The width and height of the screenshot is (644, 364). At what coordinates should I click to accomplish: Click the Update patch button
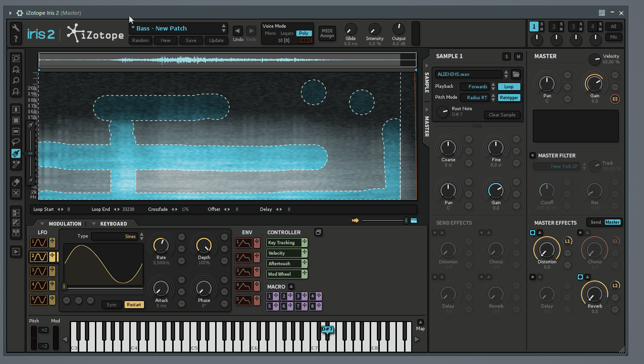(x=216, y=41)
